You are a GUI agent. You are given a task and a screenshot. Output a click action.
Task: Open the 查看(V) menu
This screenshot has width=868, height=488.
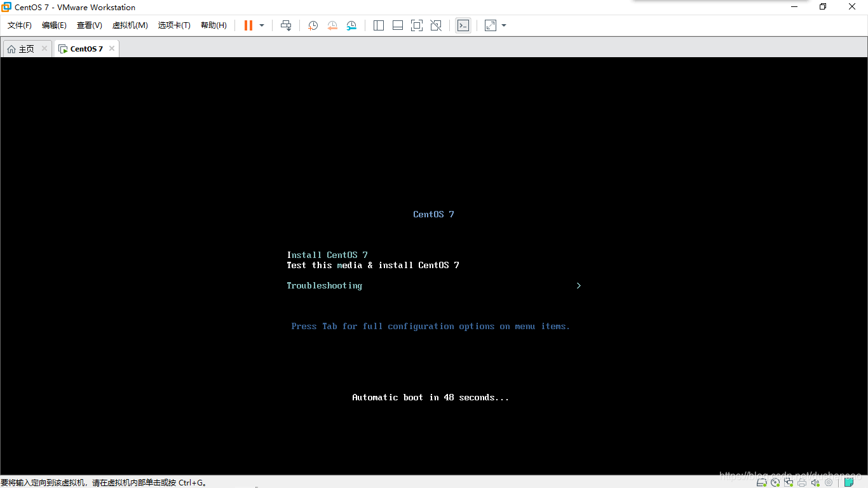click(90, 25)
